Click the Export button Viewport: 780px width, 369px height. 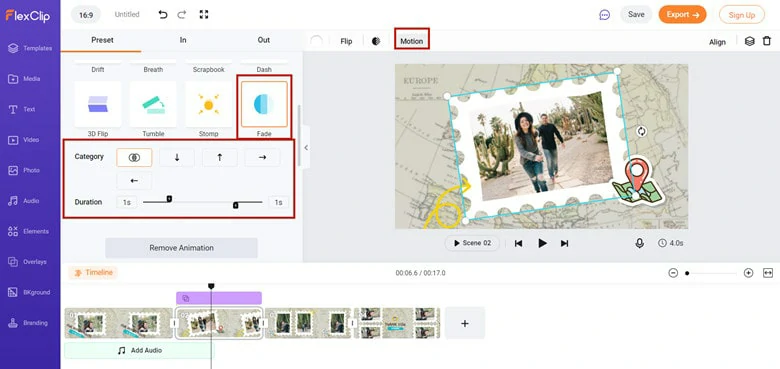point(682,14)
